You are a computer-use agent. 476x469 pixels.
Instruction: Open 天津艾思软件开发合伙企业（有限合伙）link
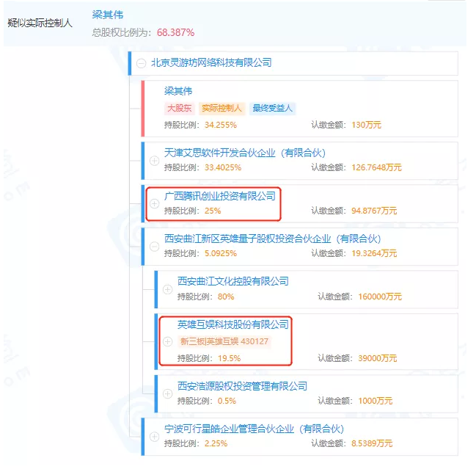[245, 153]
